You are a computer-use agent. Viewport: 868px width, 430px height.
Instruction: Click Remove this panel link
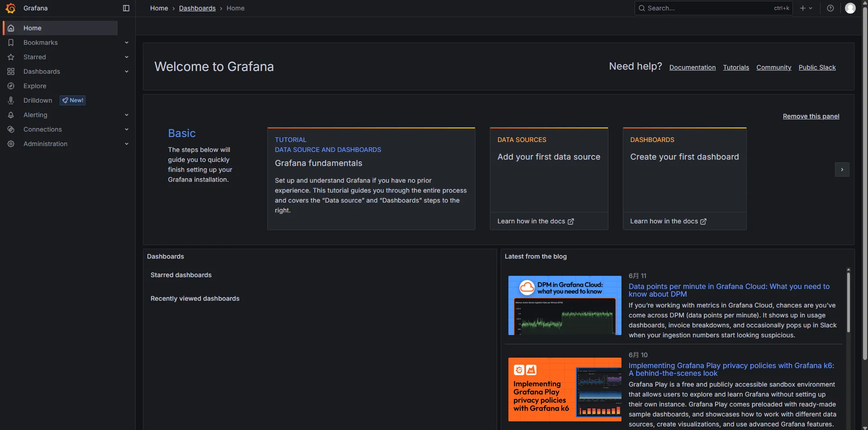(x=811, y=116)
